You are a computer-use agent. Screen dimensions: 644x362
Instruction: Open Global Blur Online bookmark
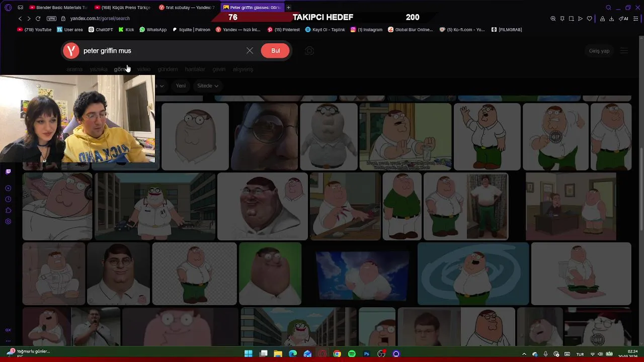tap(410, 30)
